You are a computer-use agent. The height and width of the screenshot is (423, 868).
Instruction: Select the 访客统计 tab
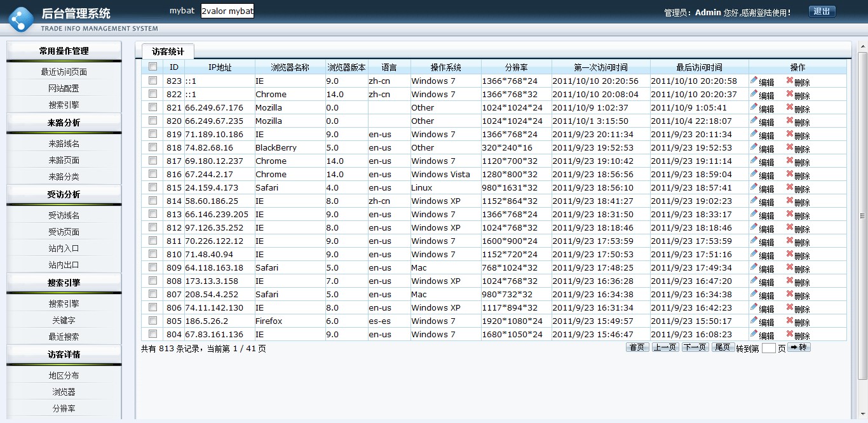click(x=168, y=52)
